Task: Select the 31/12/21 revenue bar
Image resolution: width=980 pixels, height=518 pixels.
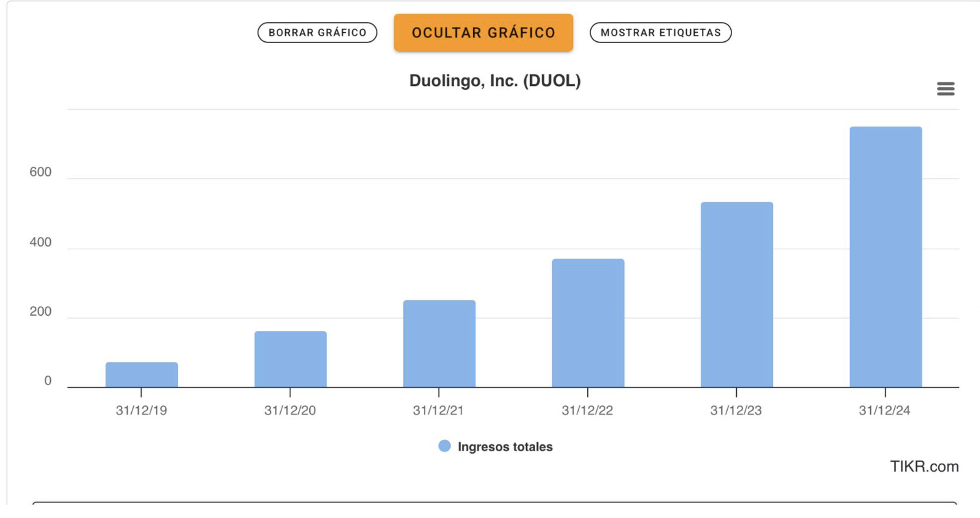Action: (x=439, y=343)
